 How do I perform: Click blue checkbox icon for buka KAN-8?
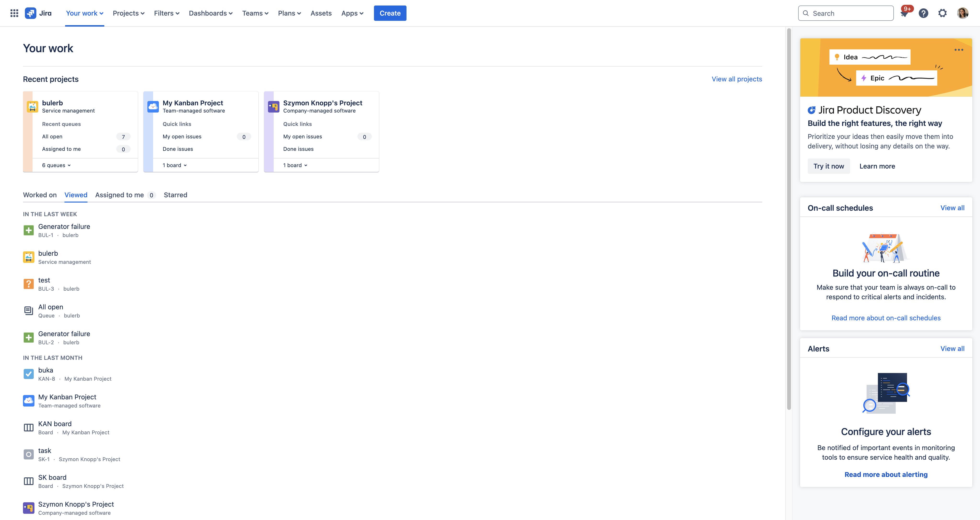point(28,374)
